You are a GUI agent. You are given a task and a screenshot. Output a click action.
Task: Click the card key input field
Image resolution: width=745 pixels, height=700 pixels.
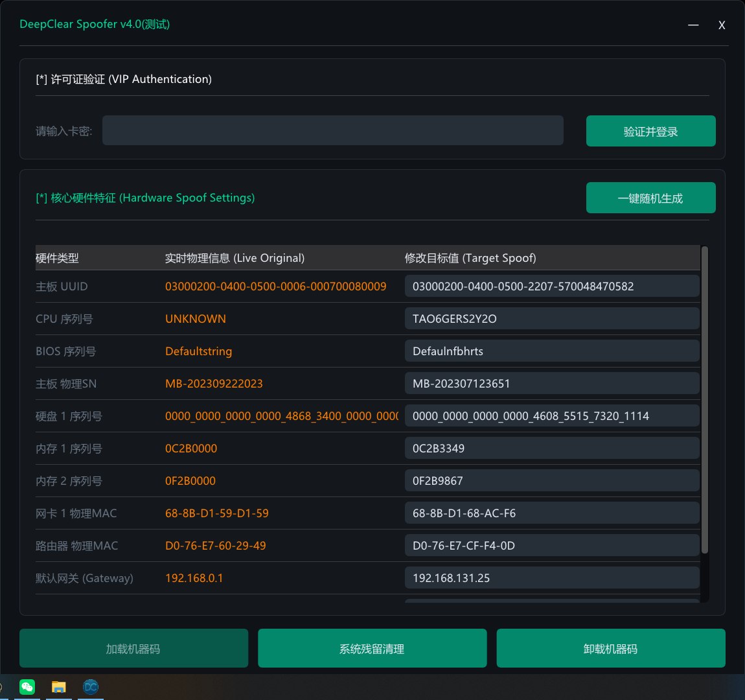[x=332, y=130]
